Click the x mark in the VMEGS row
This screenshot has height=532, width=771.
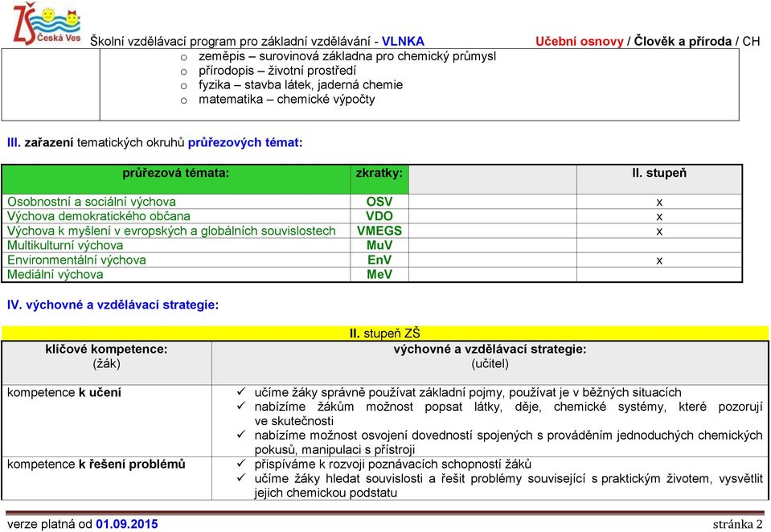[659, 231]
